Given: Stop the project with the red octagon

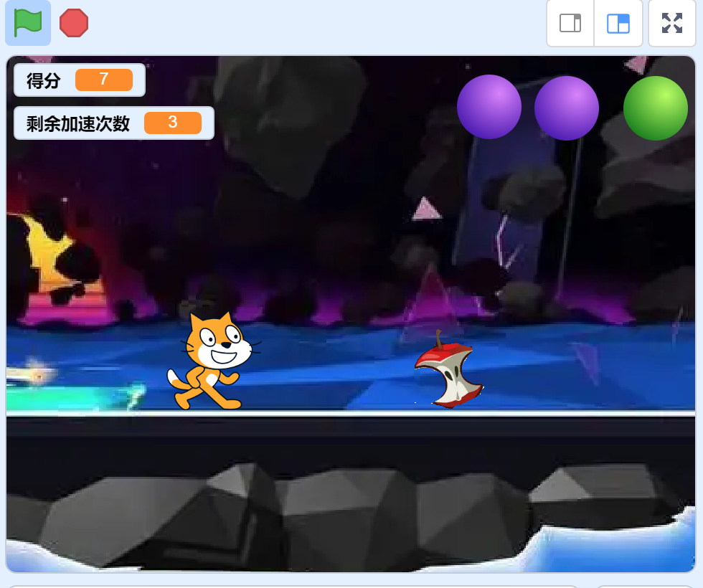Looking at the screenshot, I should 74,23.
